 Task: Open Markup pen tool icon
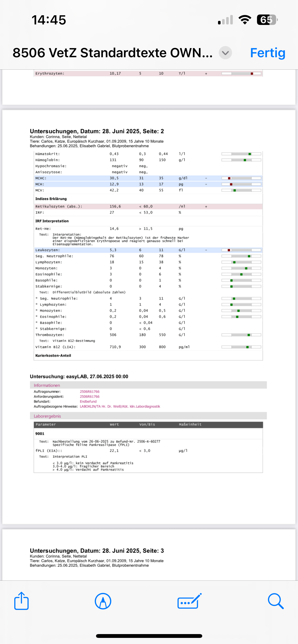(x=103, y=601)
